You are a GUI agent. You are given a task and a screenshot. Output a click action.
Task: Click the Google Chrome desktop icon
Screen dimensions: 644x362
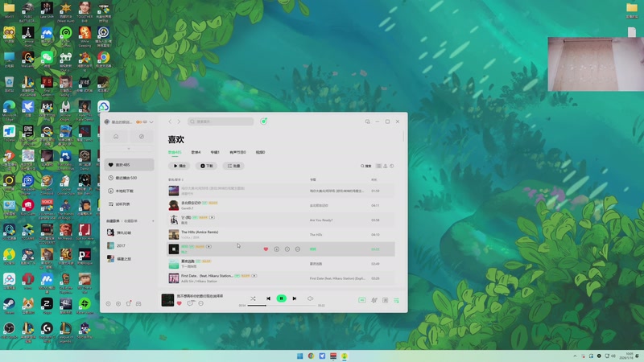tap(103, 59)
